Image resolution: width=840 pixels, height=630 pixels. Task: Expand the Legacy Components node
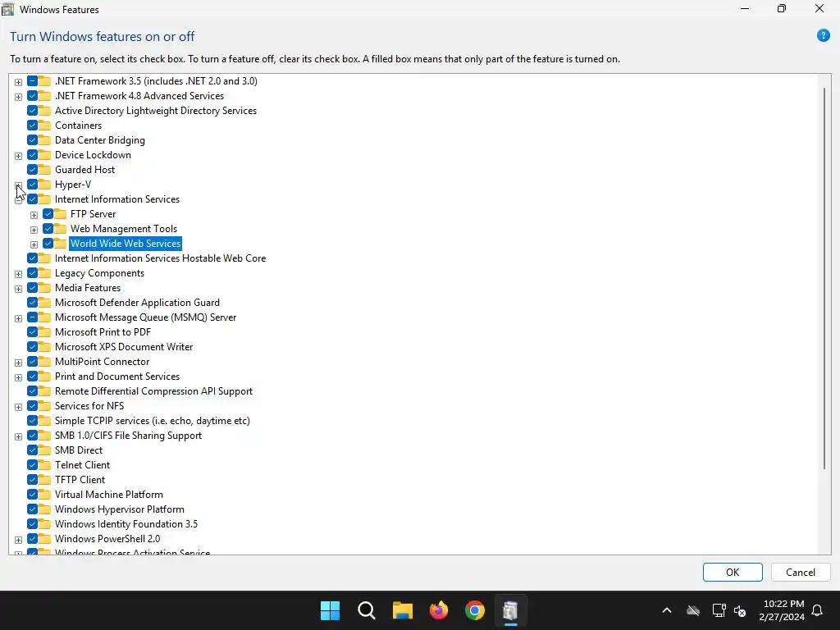[x=18, y=274]
